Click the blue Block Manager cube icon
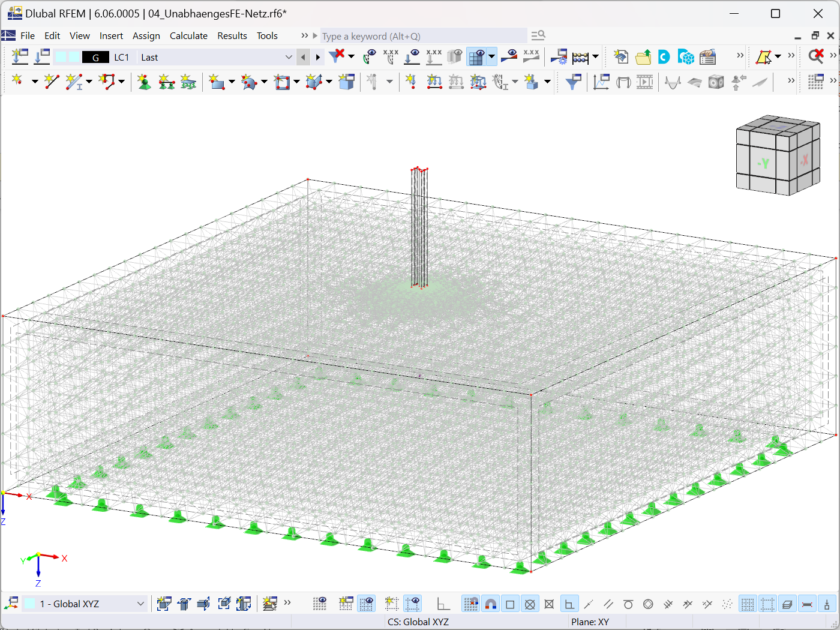Screen dimensions: 840x630 point(686,57)
